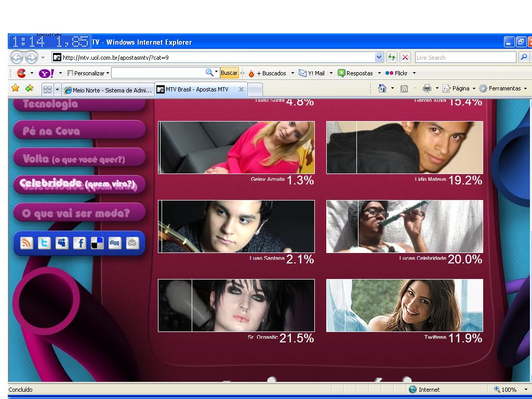Vote for Geisy Arruda photo
This screenshot has height=399, width=532.
(236, 148)
